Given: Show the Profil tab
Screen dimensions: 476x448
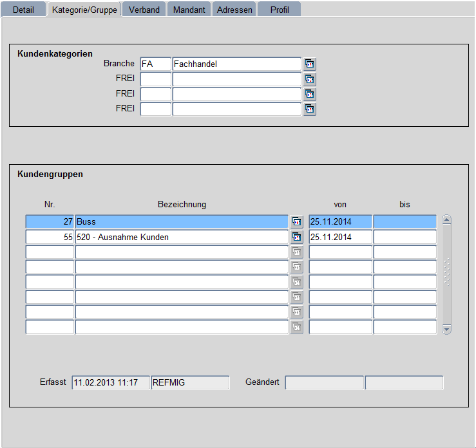Looking at the screenshot, I should click(x=280, y=10).
